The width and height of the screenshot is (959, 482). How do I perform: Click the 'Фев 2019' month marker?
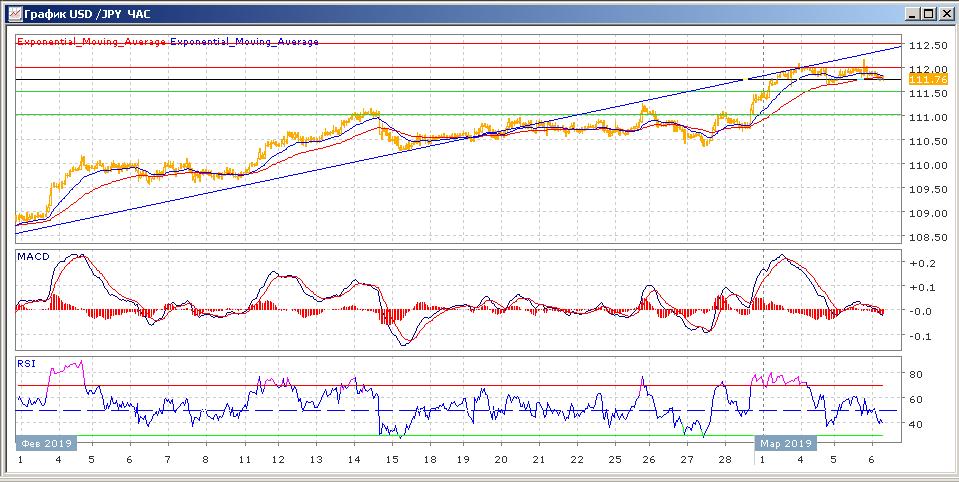pos(45,442)
